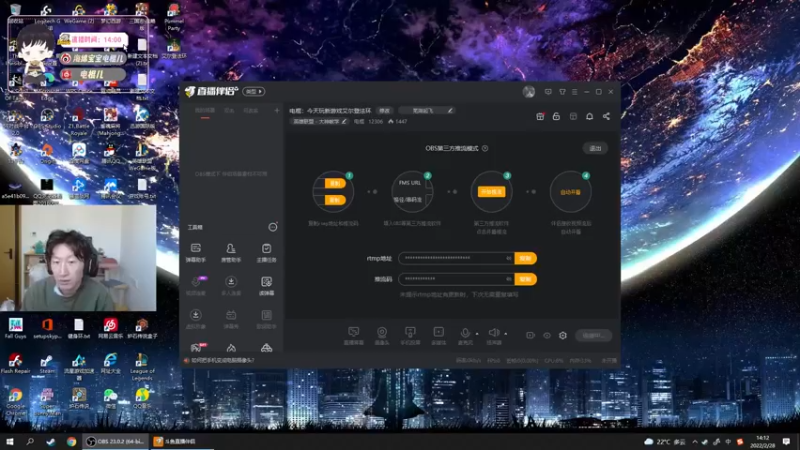Open the gift box icon with red dot
The width and height of the screenshot is (800, 450).
coord(540,116)
